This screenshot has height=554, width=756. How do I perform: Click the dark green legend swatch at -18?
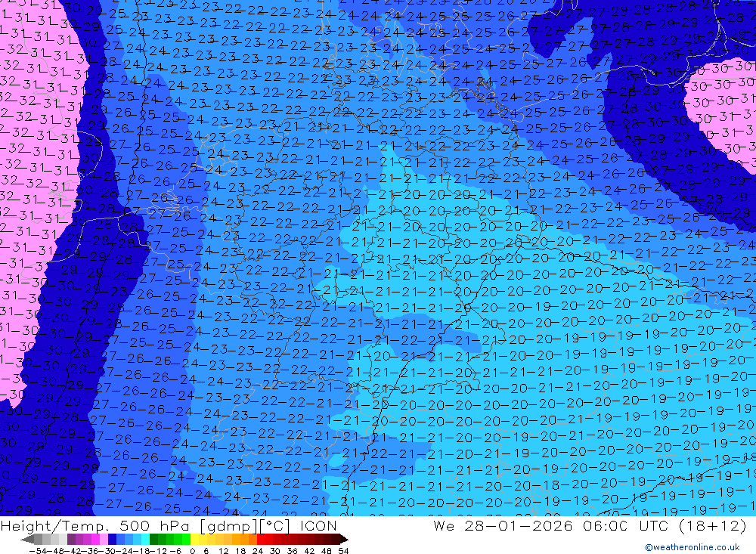click(x=153, y=539)
